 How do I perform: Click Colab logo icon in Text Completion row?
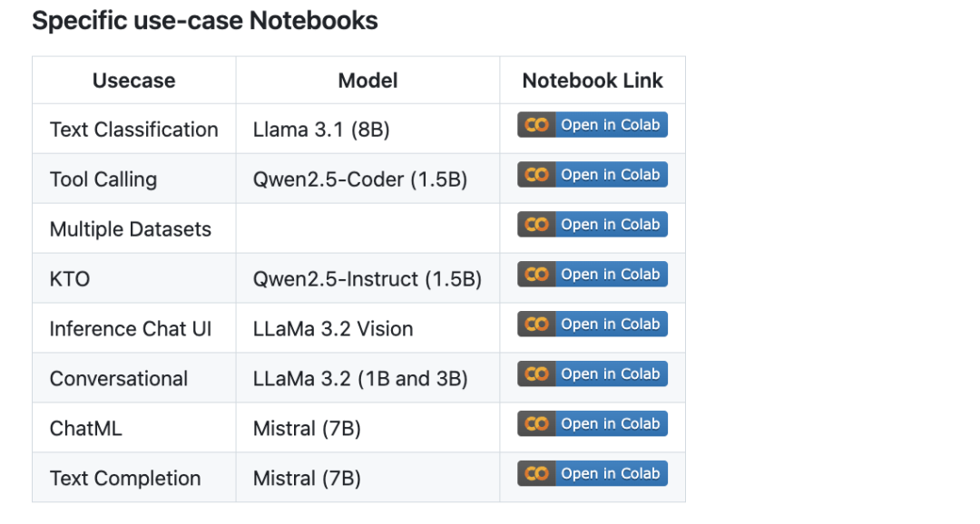click(x=536, y=473)
